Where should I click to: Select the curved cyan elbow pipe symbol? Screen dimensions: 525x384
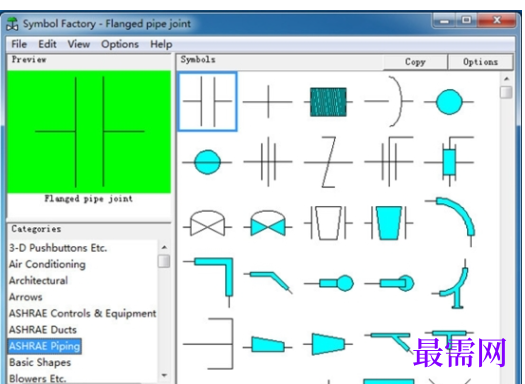coord(450,222)
